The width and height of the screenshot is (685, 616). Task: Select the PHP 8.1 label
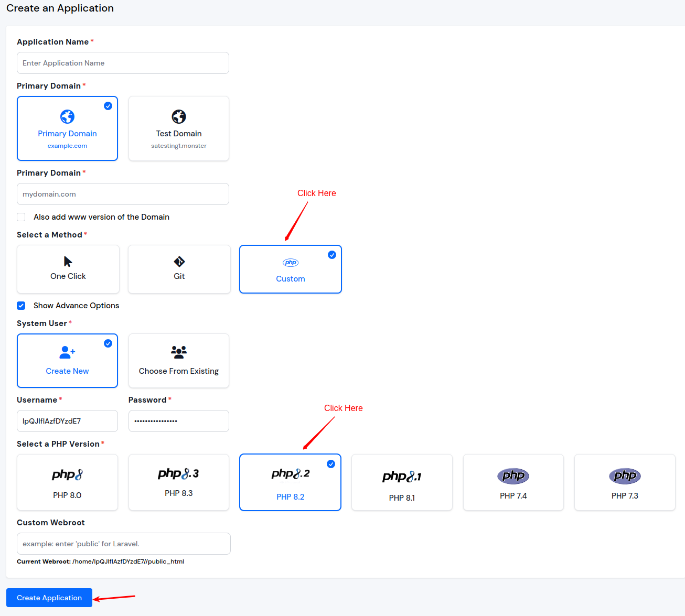[402, 498]
